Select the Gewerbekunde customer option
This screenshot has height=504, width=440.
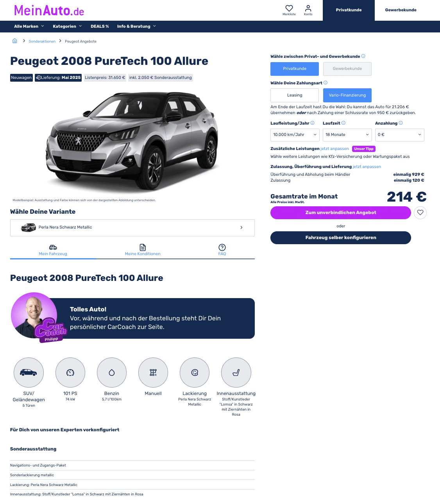pyautogui.click(x=347, y=69)
